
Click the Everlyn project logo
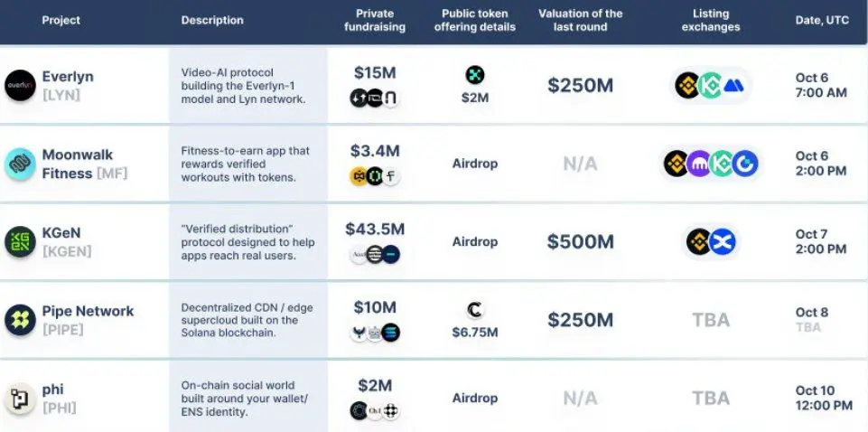(20, 85)
